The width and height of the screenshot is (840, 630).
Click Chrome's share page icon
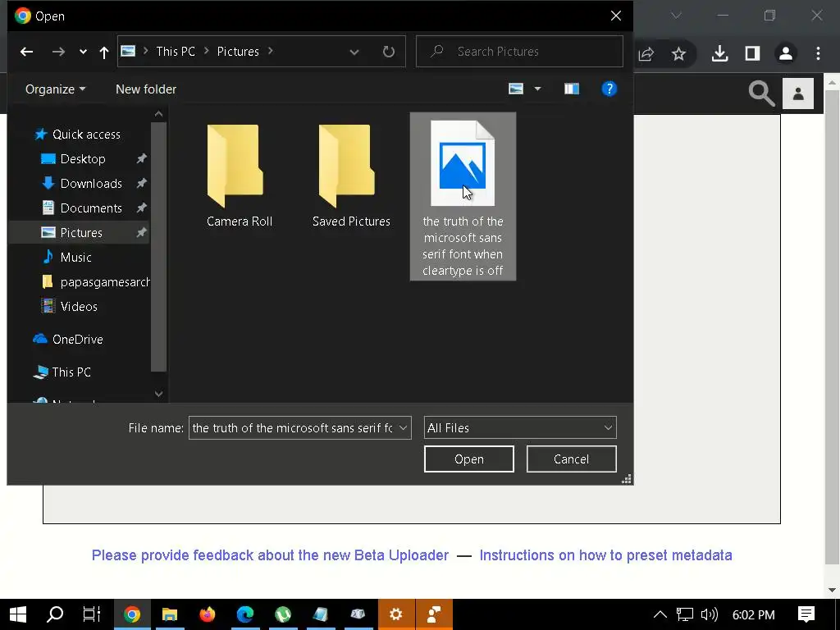[x=646, y=53]
